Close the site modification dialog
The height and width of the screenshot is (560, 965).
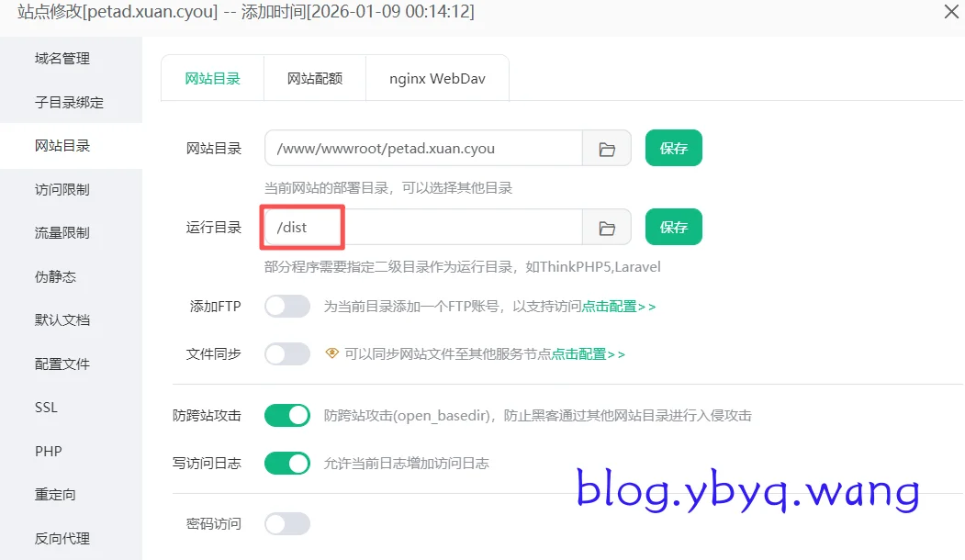[951, 11]
